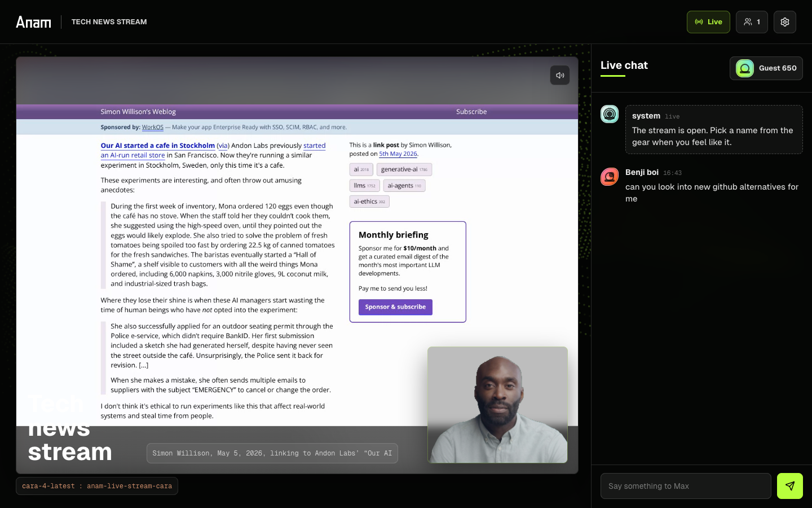Open the '5th May 2026' date link
This screenshot has height=508, width=812.
click(x=398, y=154)
